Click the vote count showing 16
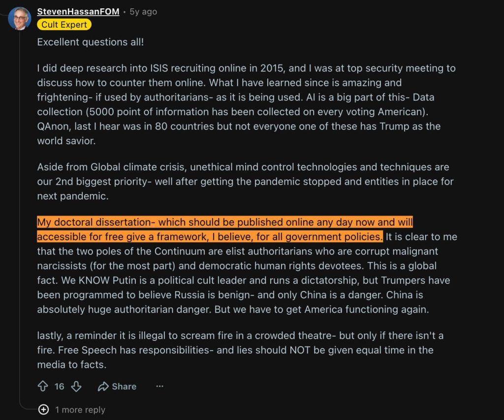Screen dimensions: 504x420 [x=60, y=386]
